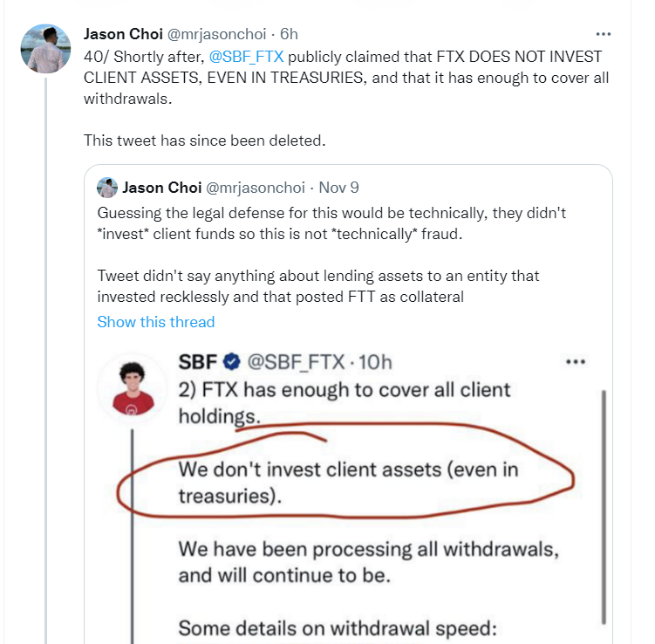Click the blue verified badge next to SBF
The image size is (655, 644).
pos(233,361)
